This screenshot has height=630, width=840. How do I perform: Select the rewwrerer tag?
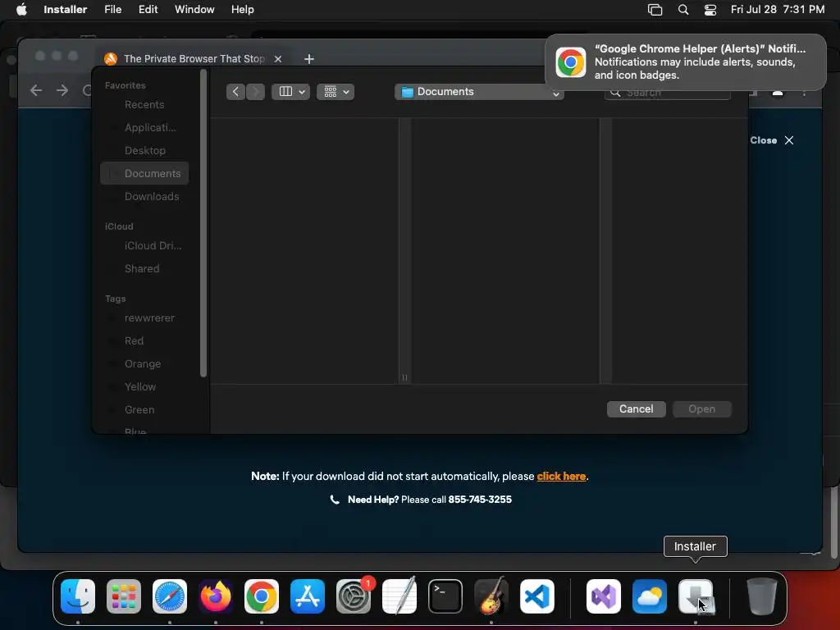[144, 318]
